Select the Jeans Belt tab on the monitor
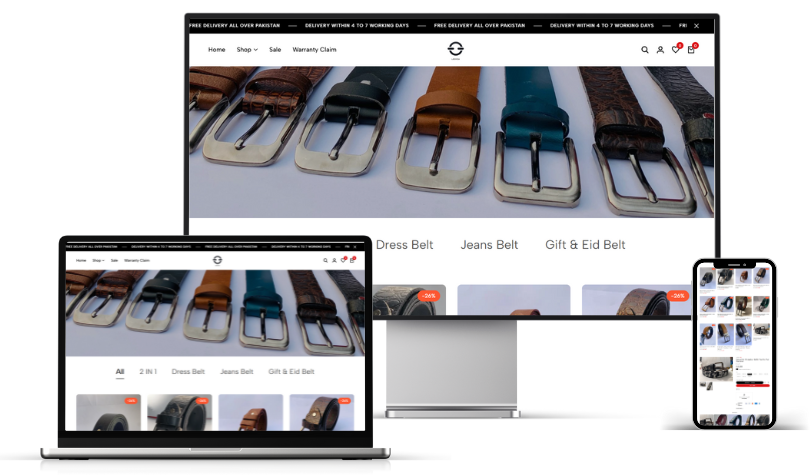810x475 pixels. coord(489,245)
